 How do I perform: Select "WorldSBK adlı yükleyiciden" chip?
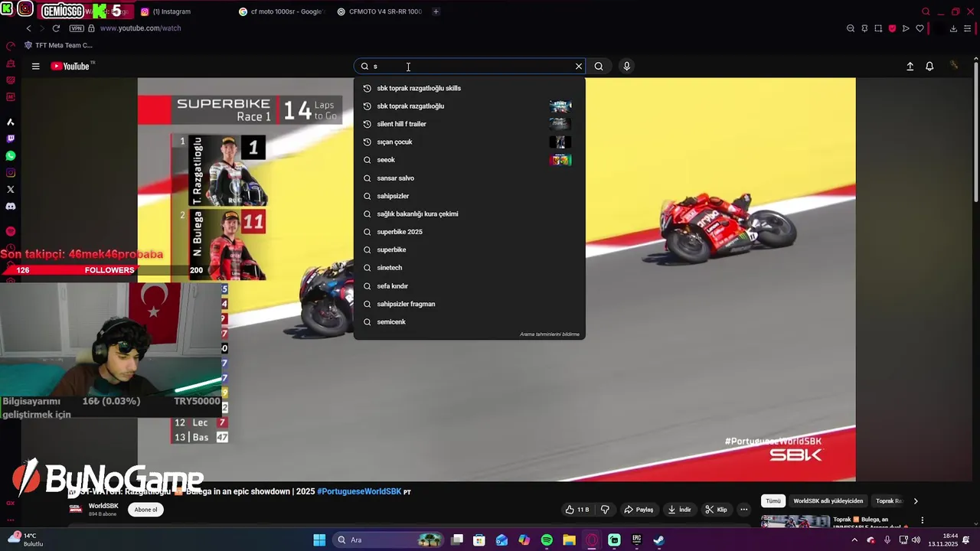(828, 501)
